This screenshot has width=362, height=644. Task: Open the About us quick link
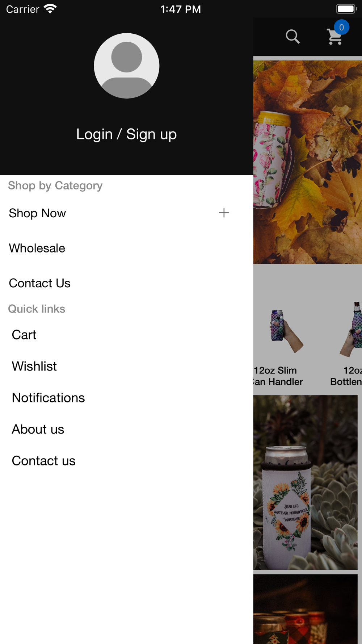(x=38, y=429)
